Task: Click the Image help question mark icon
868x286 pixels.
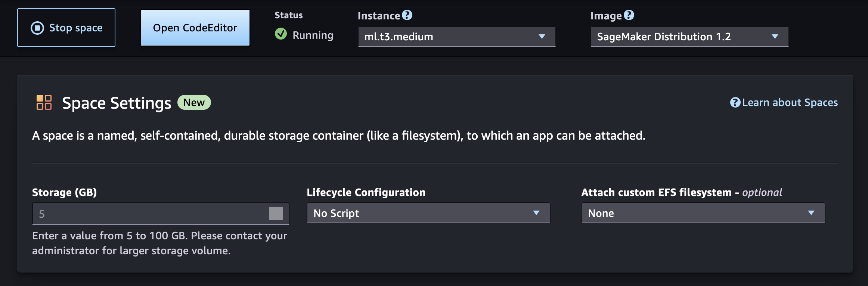Action: click(629, 15)
